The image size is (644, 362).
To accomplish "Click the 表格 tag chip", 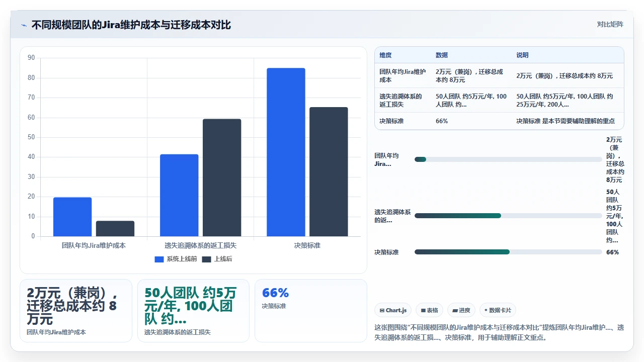I will (x=429, y=310).
